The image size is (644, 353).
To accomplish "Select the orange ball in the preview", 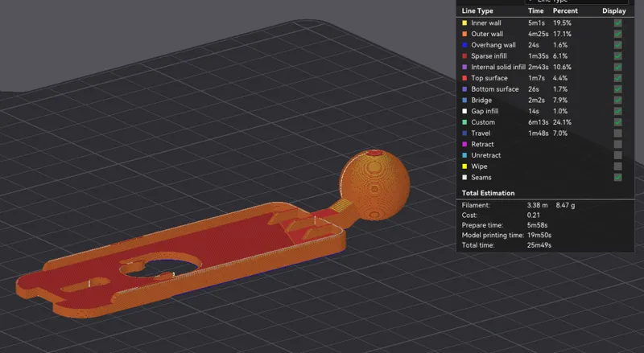I will pos(374,185).
